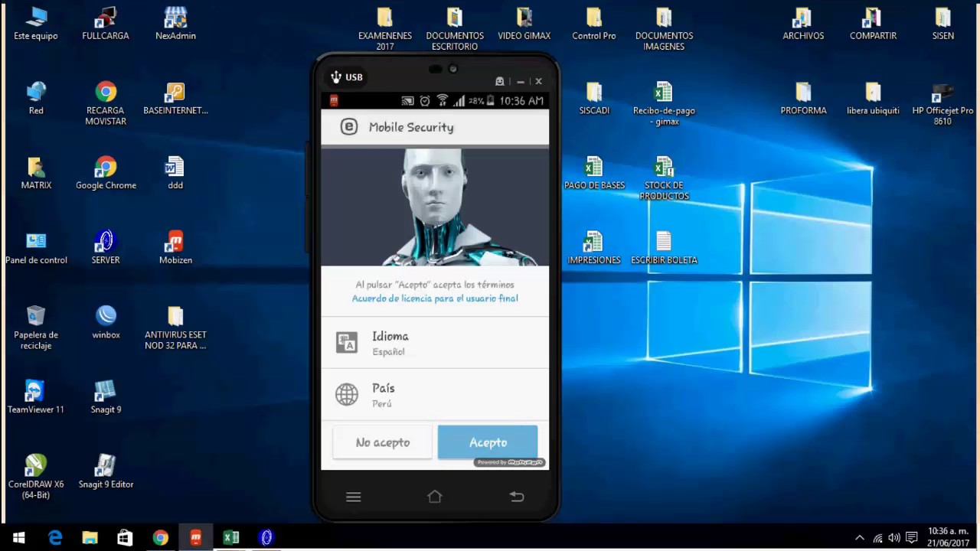Viewport: 980px width, 551px height.
Task: Open the VIDEO GIMAX folder
Action: click(x=524, y=24)
